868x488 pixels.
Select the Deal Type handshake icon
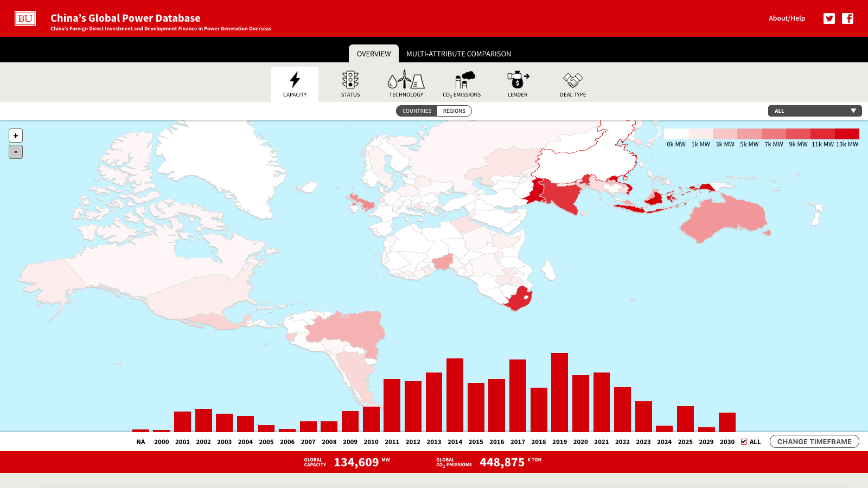click(x=572, y=79)
